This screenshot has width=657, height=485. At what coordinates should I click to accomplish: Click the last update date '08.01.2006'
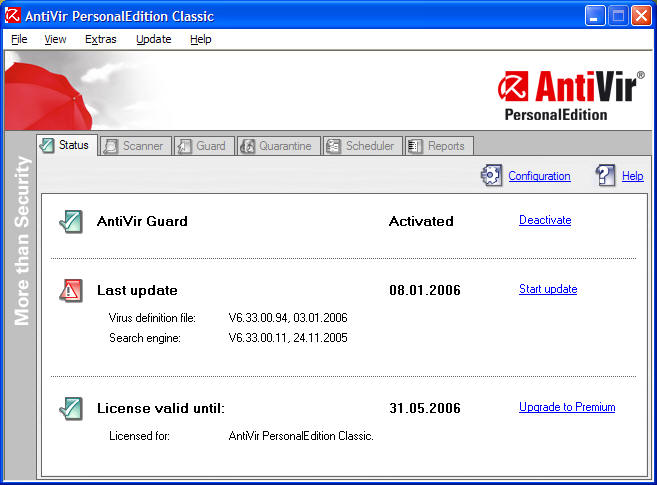[x=425, y=290]
